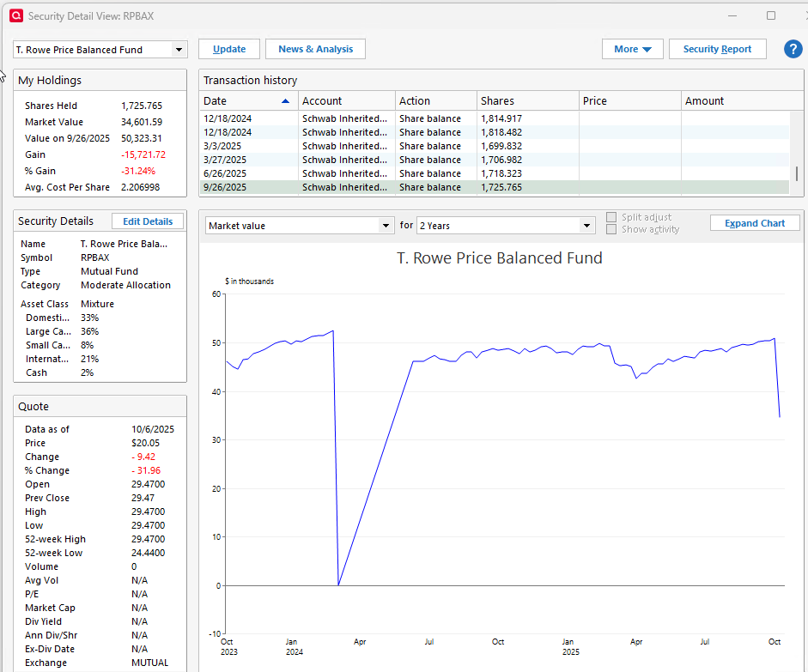Click Edit Details button

(147, 221)
